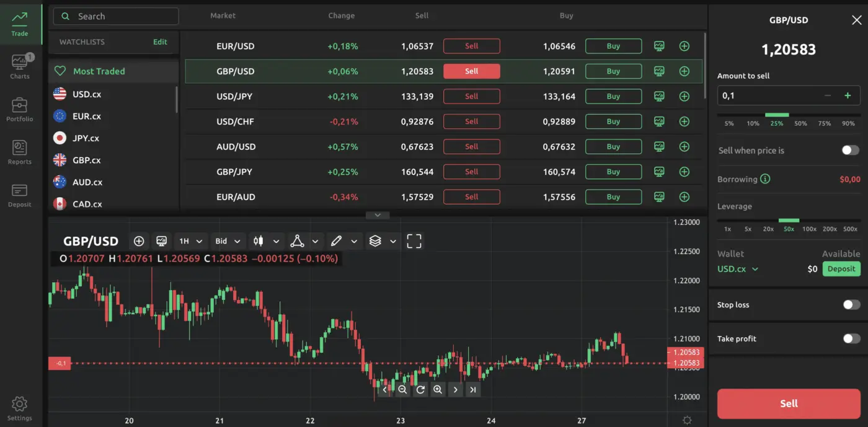Set amount slider to 50%
Image resolution: width=868 pixels, height=427 pixels.
point(800,123)
